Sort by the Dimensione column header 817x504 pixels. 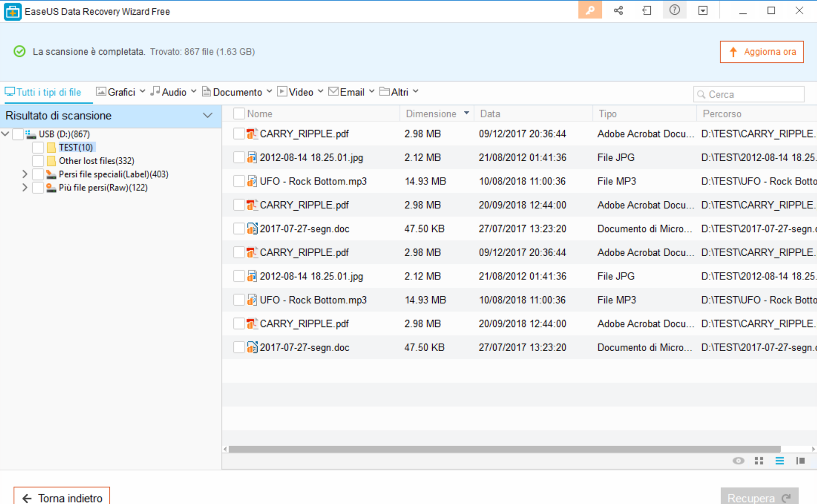coord(437,114)
